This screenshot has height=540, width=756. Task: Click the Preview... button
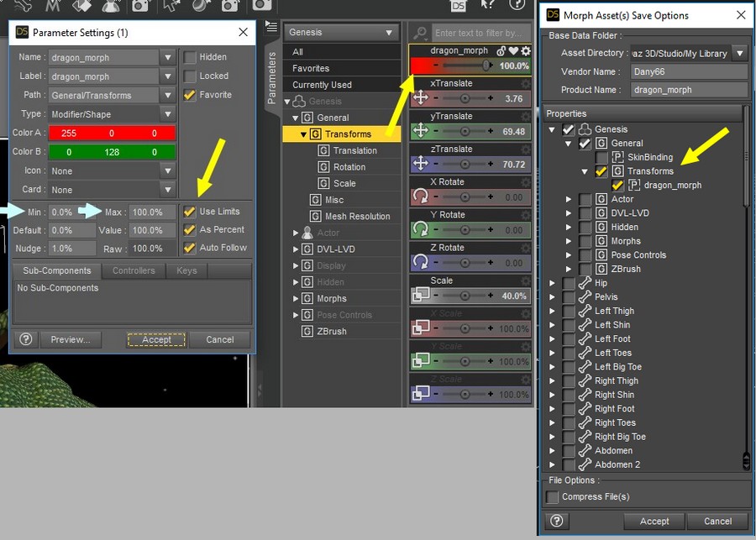[71, 339]
